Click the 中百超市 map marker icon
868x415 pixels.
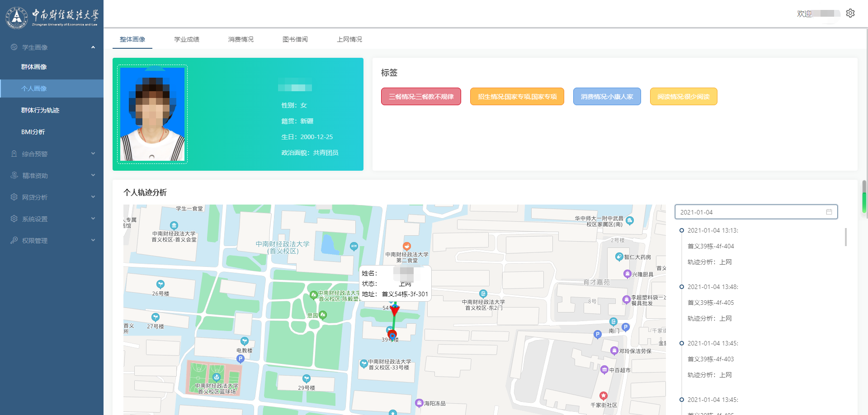coord(604,370)
